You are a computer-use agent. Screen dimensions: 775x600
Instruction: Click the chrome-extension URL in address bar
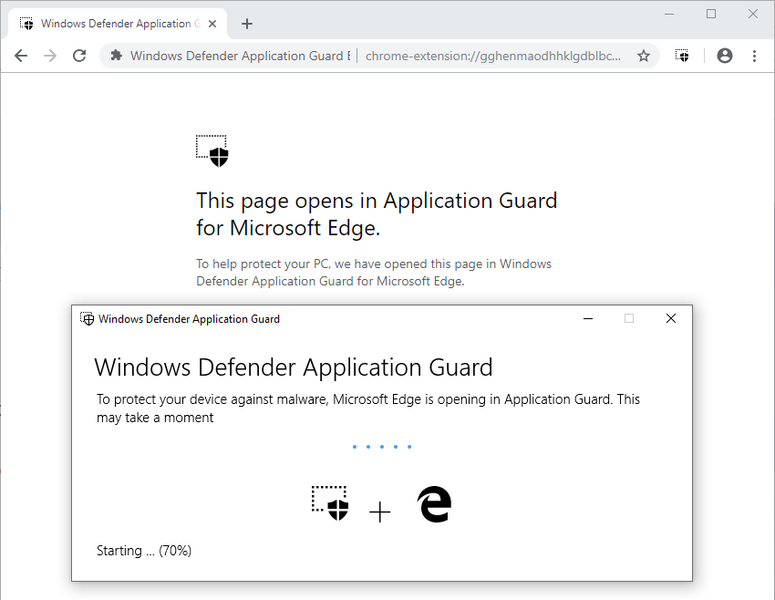495,56
